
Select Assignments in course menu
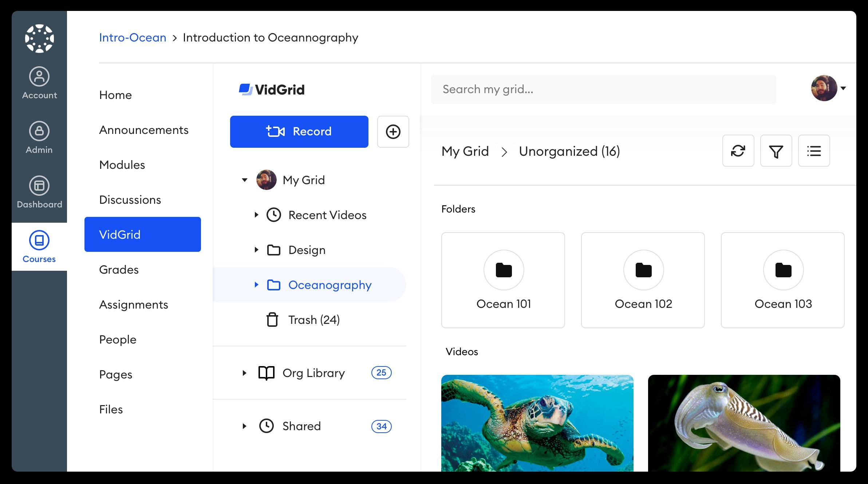[x=134, y=305]
